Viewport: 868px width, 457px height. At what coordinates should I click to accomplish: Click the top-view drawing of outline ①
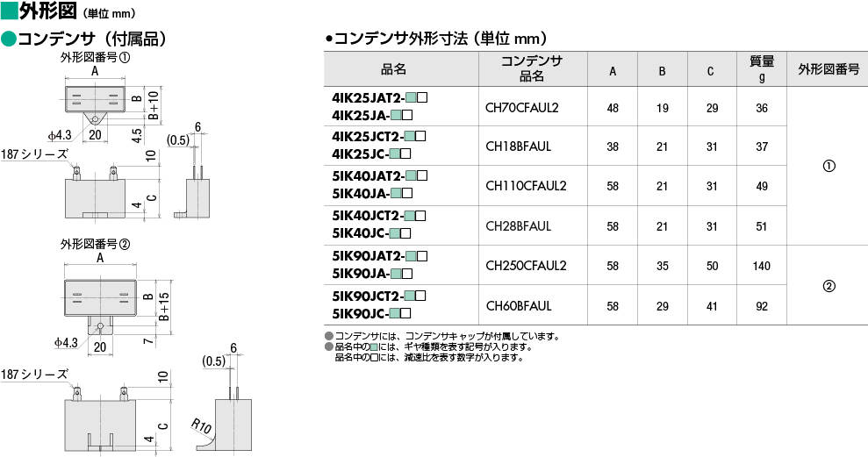(97, 96)
